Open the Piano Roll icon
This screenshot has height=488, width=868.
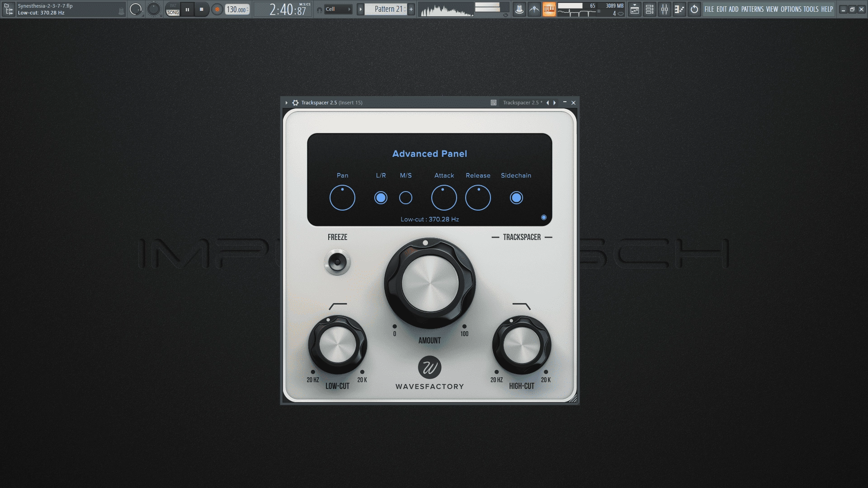(679, 9)
